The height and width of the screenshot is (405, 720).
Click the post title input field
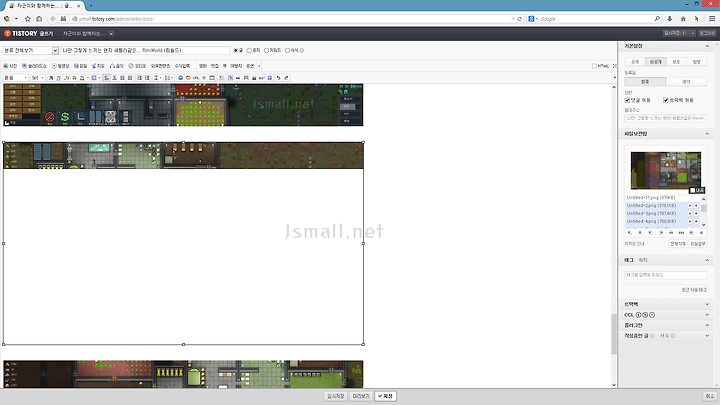pos(145,51)
